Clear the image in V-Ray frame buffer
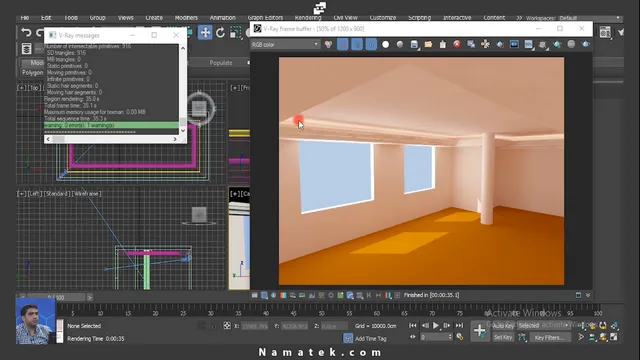 pos(442,44)
